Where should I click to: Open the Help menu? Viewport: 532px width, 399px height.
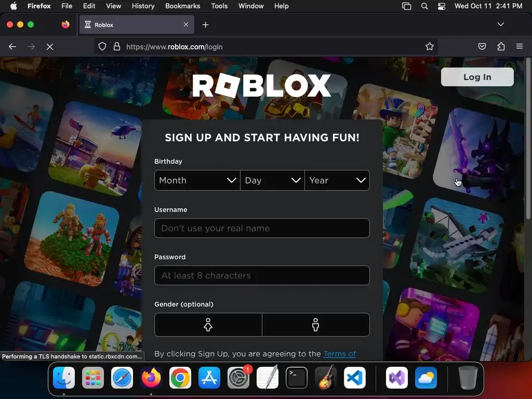[282, 6]
